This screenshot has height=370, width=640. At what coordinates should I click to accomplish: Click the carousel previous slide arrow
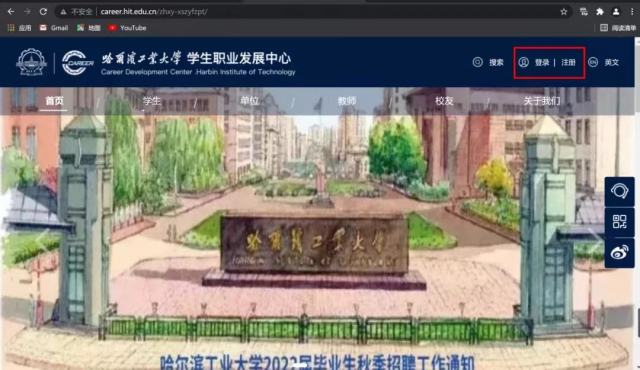click(x=42, y=241)
